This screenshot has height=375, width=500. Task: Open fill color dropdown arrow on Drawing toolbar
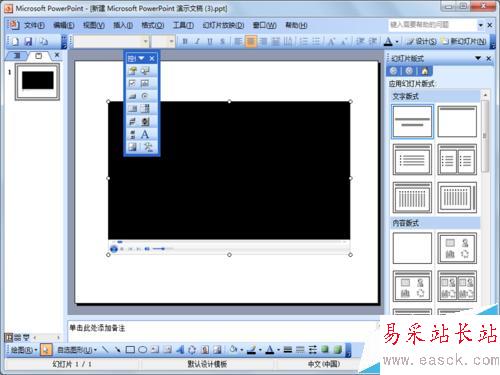[241, 350]
